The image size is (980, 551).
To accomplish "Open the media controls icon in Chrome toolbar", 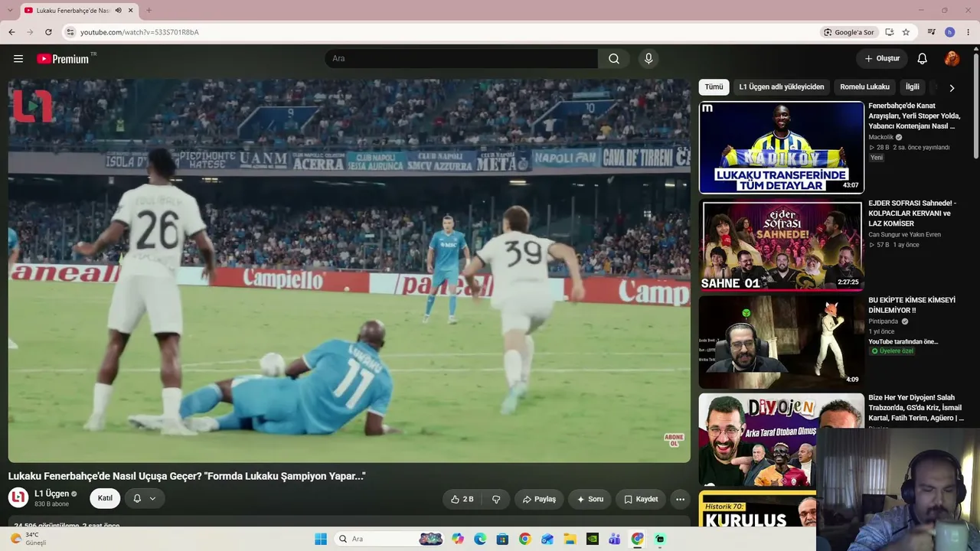I will pyautogui.click(x=932, y=32).
